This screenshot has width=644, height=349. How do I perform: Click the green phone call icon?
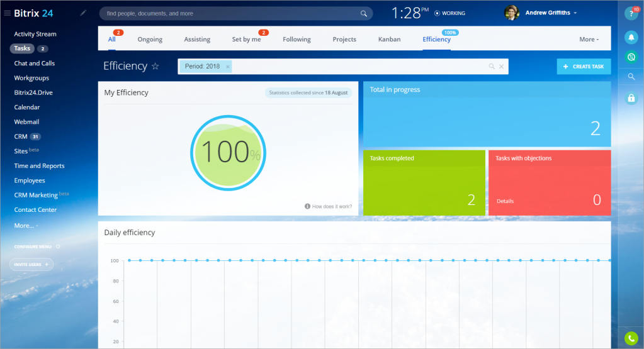[631, 338]
